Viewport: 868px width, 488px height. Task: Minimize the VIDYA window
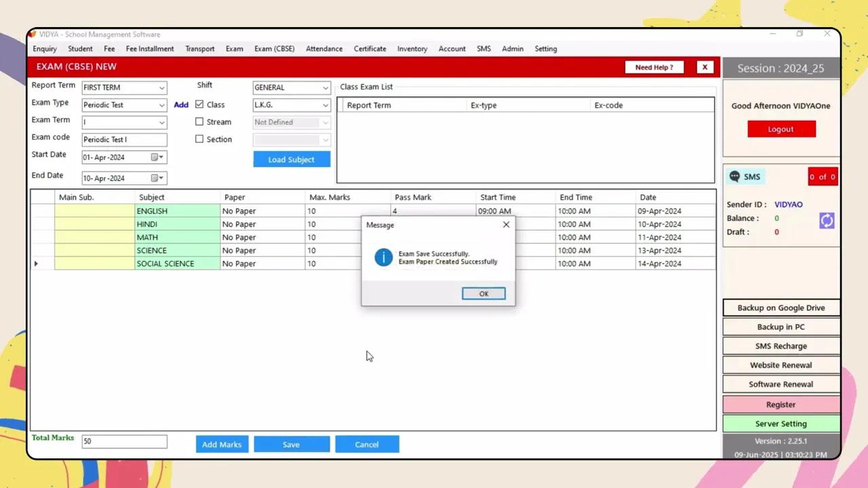[773, 34]
